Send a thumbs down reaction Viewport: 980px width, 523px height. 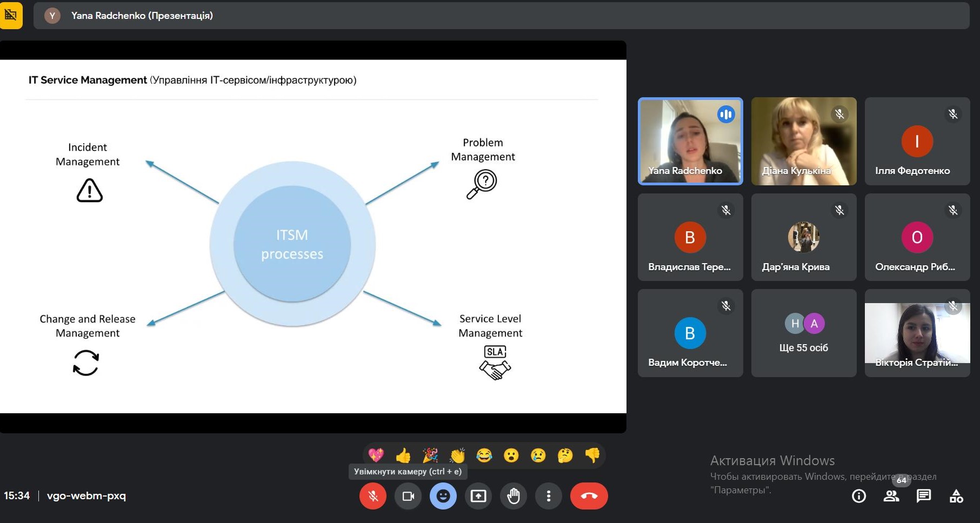coord(592,455)
